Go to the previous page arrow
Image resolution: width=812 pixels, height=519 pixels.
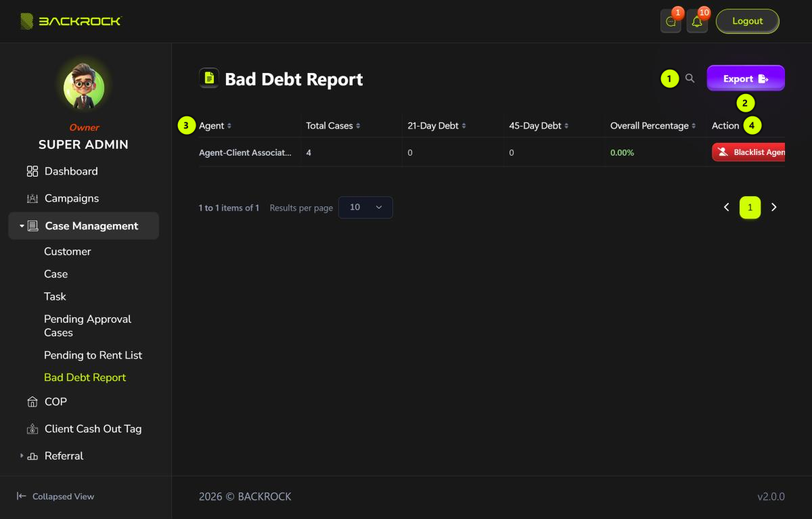(727, 207)
